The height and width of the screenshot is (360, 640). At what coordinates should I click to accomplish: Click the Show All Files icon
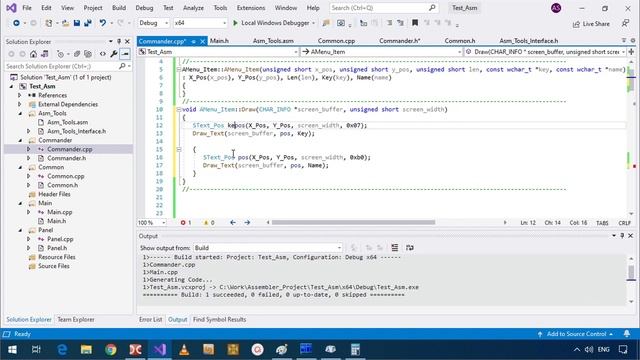(x=88, y=54)
